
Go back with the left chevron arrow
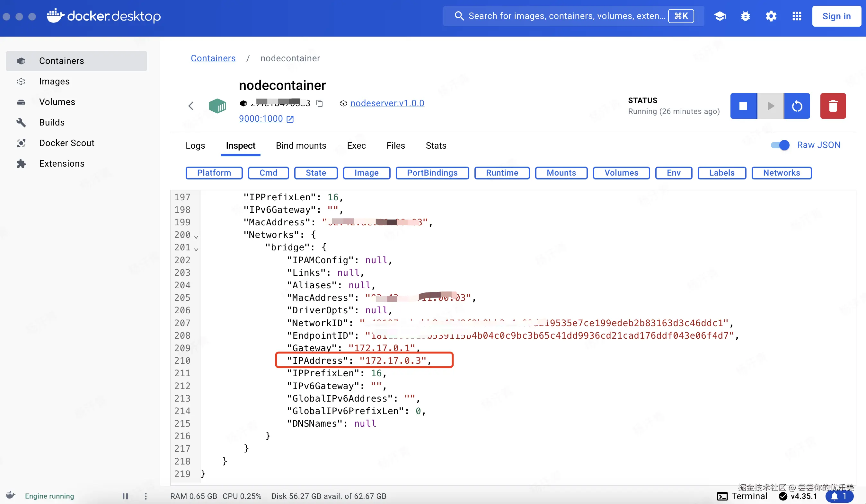click(191, 106)
